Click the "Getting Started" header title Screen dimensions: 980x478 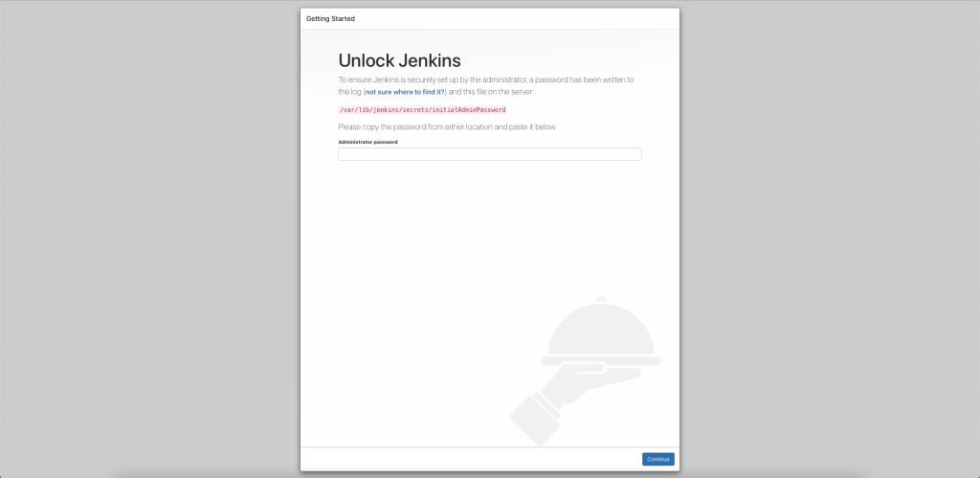point(330,19)
